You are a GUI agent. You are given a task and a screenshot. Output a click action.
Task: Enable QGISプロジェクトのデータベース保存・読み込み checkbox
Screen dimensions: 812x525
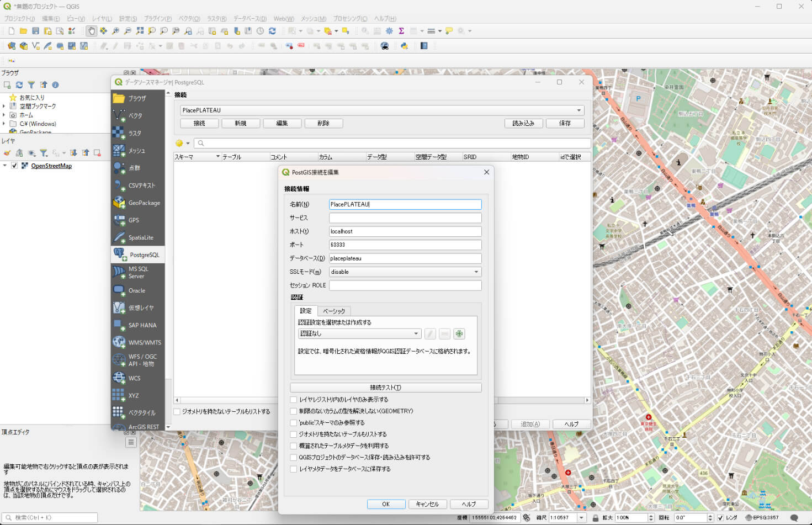294,458
